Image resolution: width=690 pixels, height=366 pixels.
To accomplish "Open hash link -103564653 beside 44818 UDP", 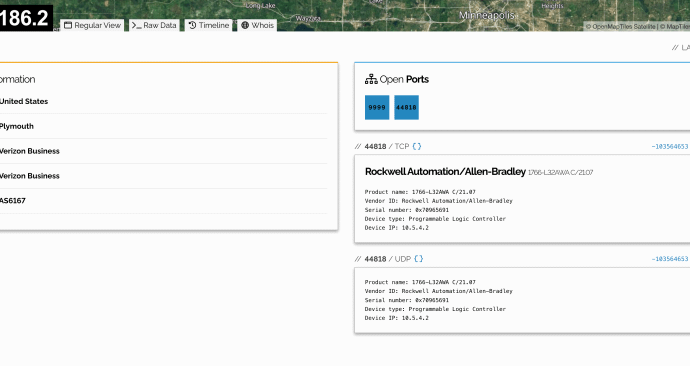I will tap(670, 259).
